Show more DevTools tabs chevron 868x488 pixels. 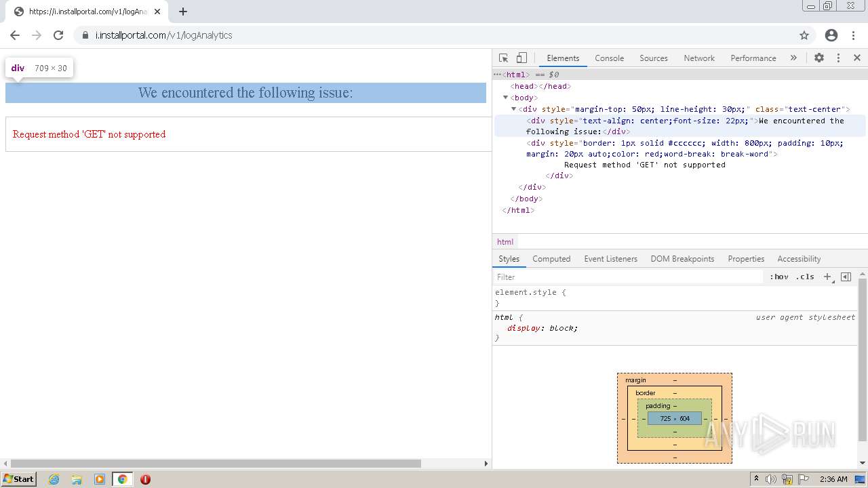793,58
